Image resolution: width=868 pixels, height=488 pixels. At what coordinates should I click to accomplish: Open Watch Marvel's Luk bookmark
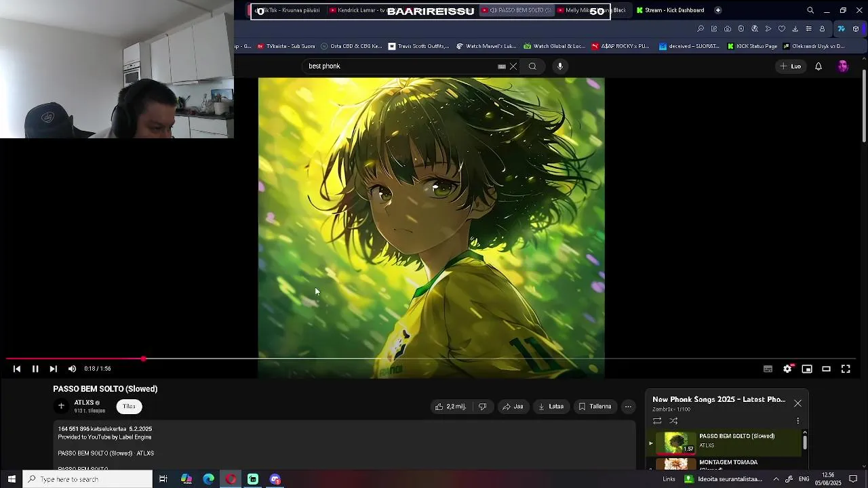click(x=486, y=46)
